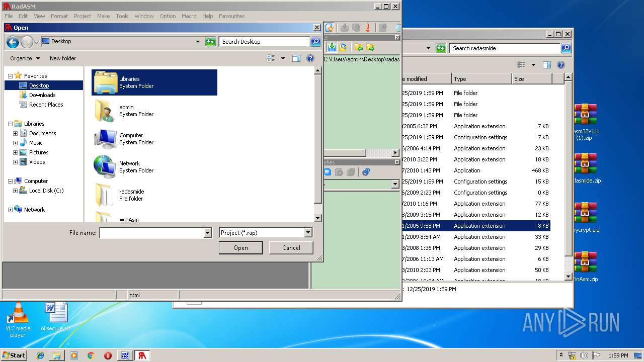Click the folder with left green arrow icon

358,47
